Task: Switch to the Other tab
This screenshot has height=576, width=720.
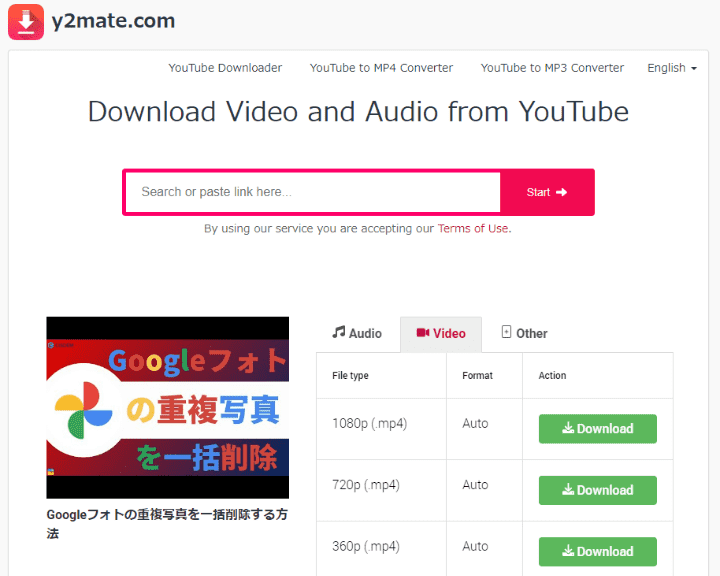Action: coord(524,333)
